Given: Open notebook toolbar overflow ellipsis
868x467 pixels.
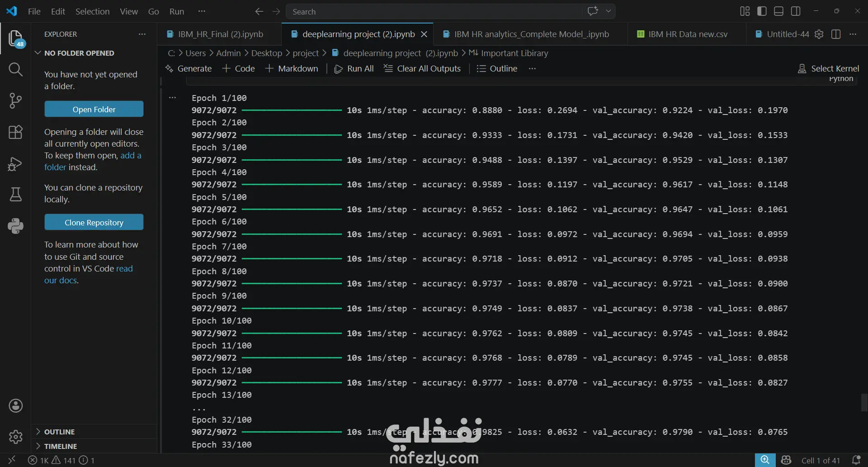Looking at the screenshot, I should tap(532, 68).
